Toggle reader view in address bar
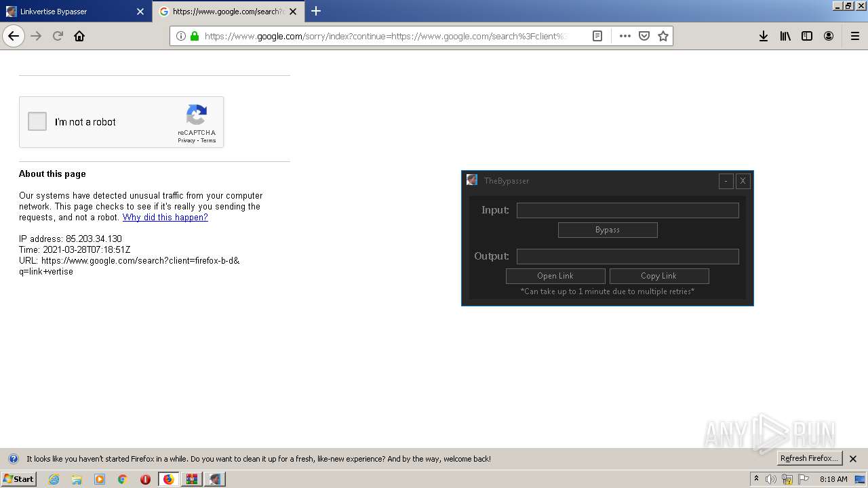This screenshot has width=868, height=488. 597,36
